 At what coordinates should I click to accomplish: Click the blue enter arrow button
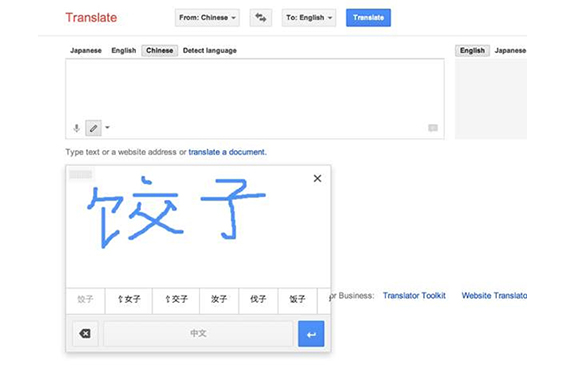[311, 334]
